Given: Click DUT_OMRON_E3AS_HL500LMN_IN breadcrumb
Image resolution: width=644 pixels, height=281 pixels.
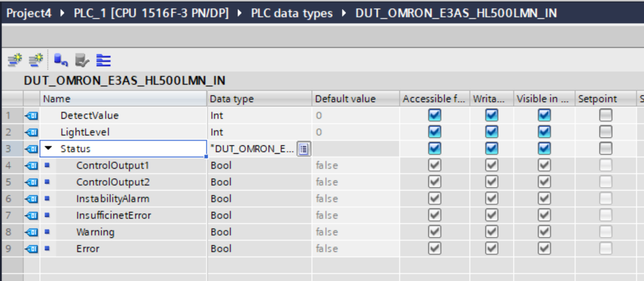Looking at the screenshot, I should tap(456, 13).
